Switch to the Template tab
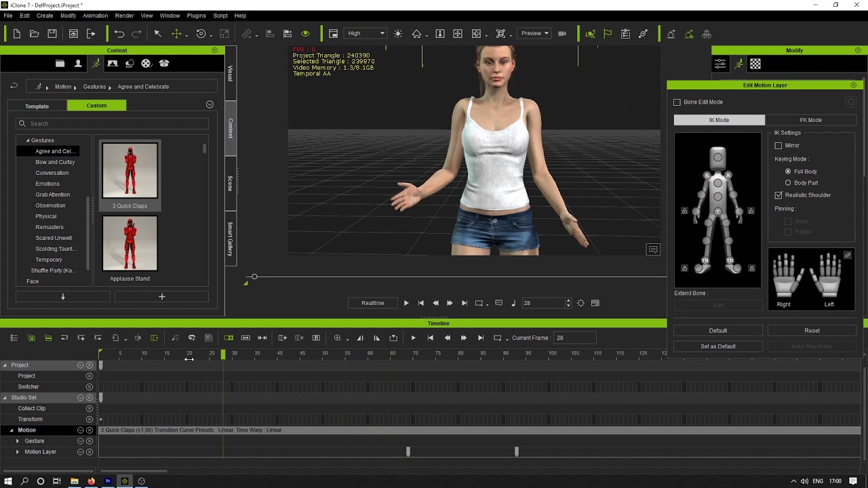The height and width of the screenshot is (488, 868). coord(37,106)
